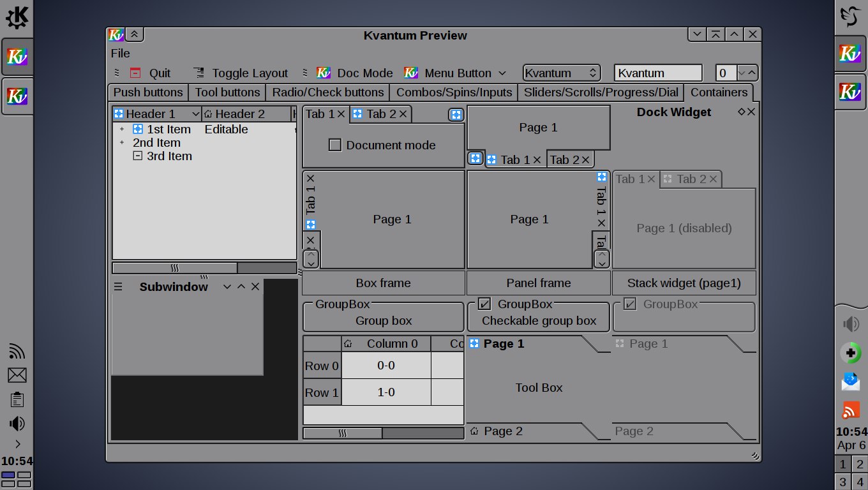868x490 pixels.
Task: Click the home icon beside Page 2 toolbox
Action: tap(474, 431)
